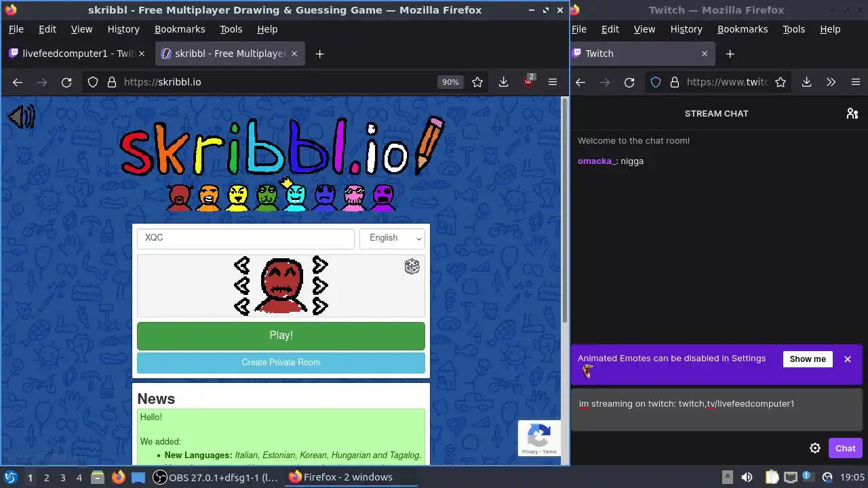Close the Twitch tab
The image size is (868, 488).
(x=704, y=54)
